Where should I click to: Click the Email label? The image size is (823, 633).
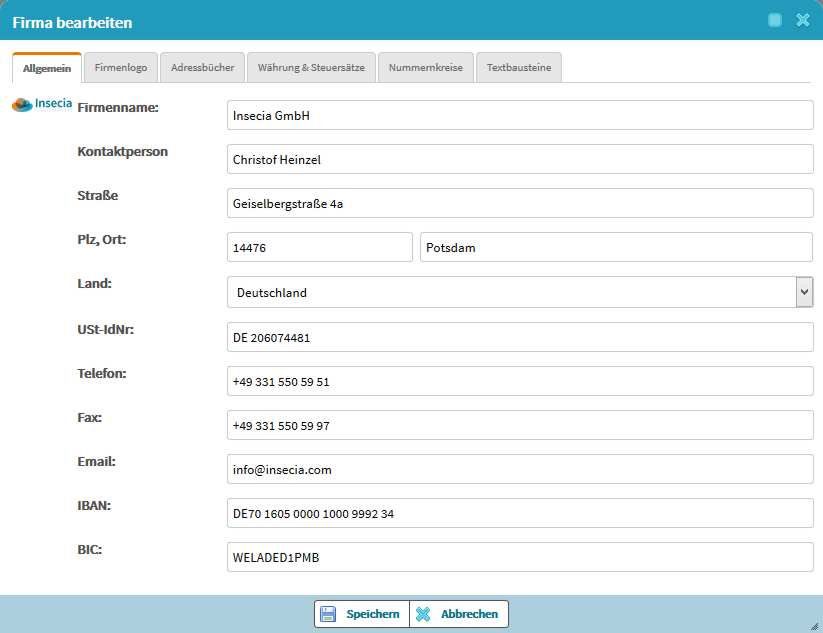click(x=97, y=462)
